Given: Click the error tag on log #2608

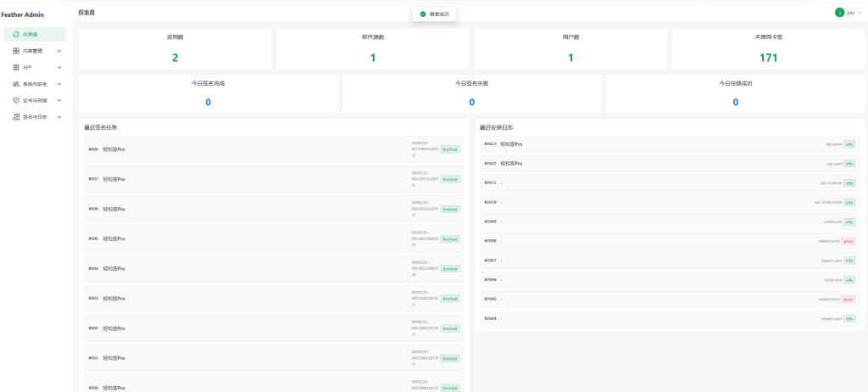Looking at the screenshot, I should point(848,241).
